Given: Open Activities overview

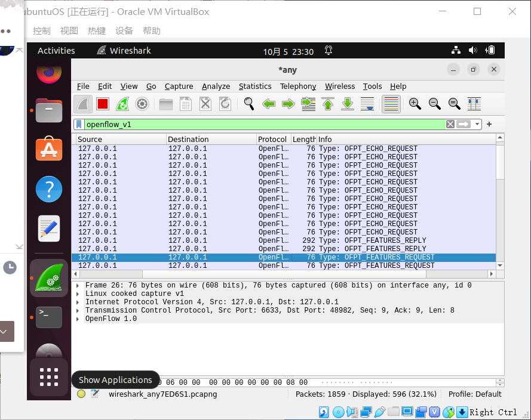Looking at the screenshot, I should coord(56,51).
